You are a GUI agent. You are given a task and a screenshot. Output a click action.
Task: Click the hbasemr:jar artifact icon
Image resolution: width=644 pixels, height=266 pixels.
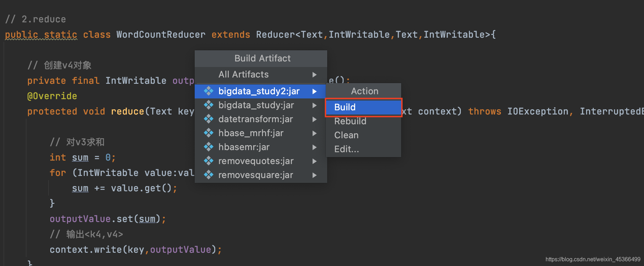(209, 147)
